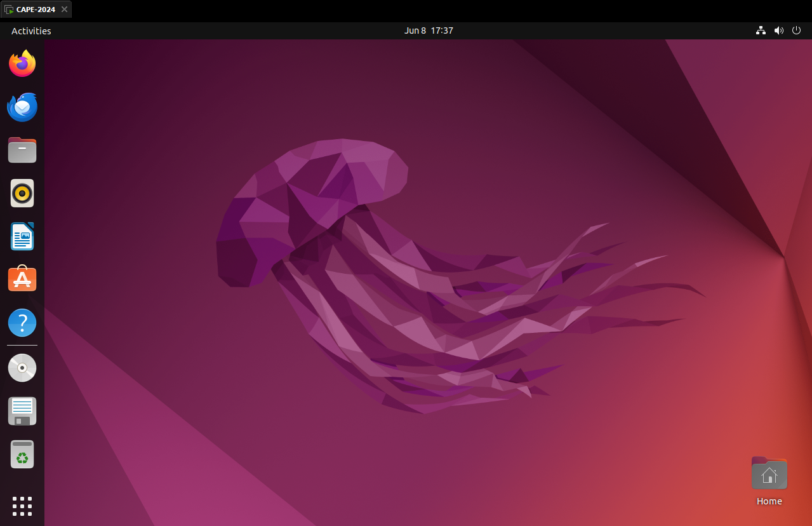Click the speaker icon to adjust volume

(778, 30)
